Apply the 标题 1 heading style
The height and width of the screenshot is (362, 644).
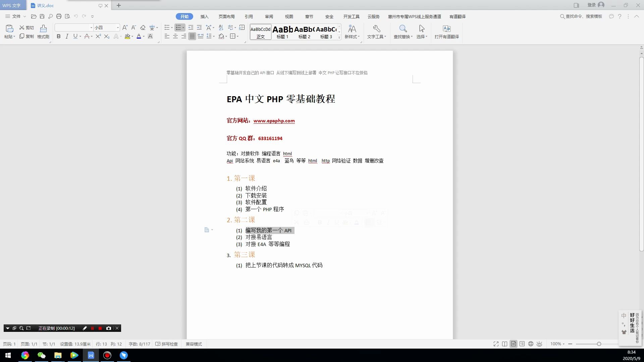(282, 32)
